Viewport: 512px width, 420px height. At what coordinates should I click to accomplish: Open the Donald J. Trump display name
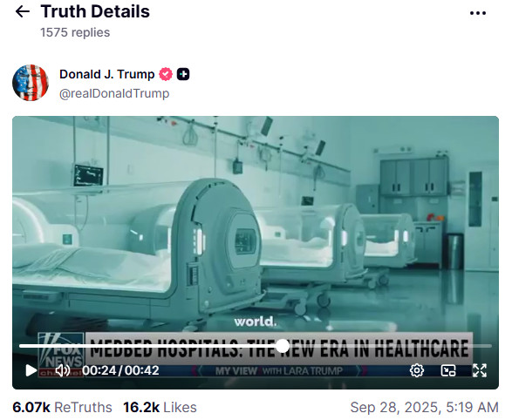pos(106,74)
